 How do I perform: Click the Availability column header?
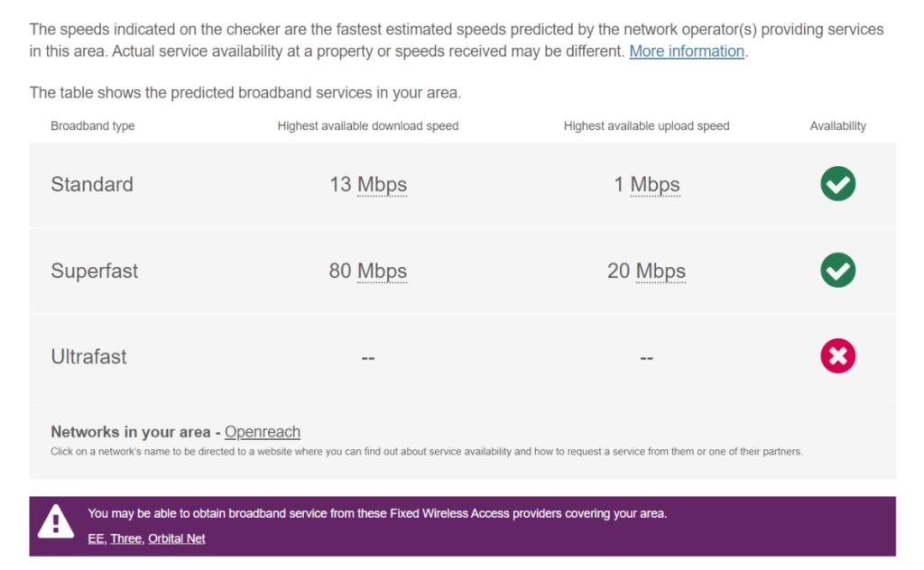837,126
